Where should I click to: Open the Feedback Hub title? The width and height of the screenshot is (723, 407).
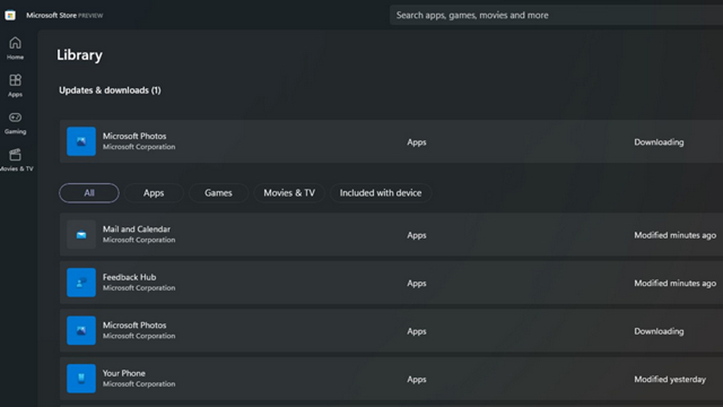[129, 277]
